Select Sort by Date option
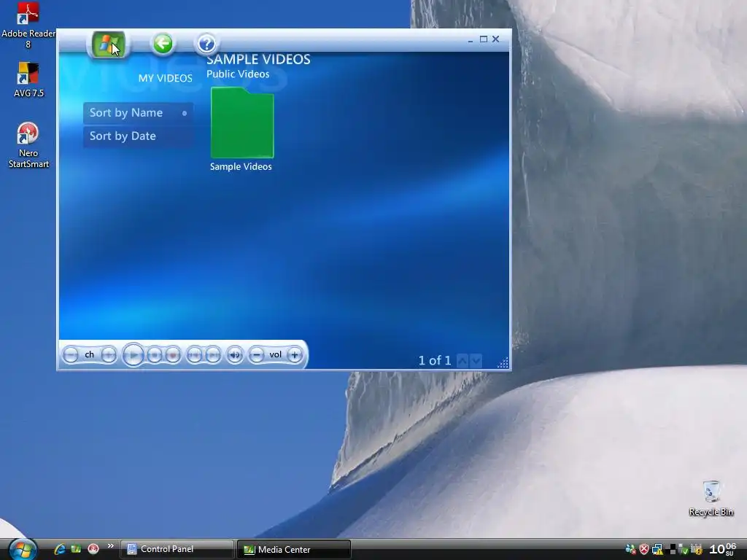This screenshot has height=560, width=747. [138, 136]
